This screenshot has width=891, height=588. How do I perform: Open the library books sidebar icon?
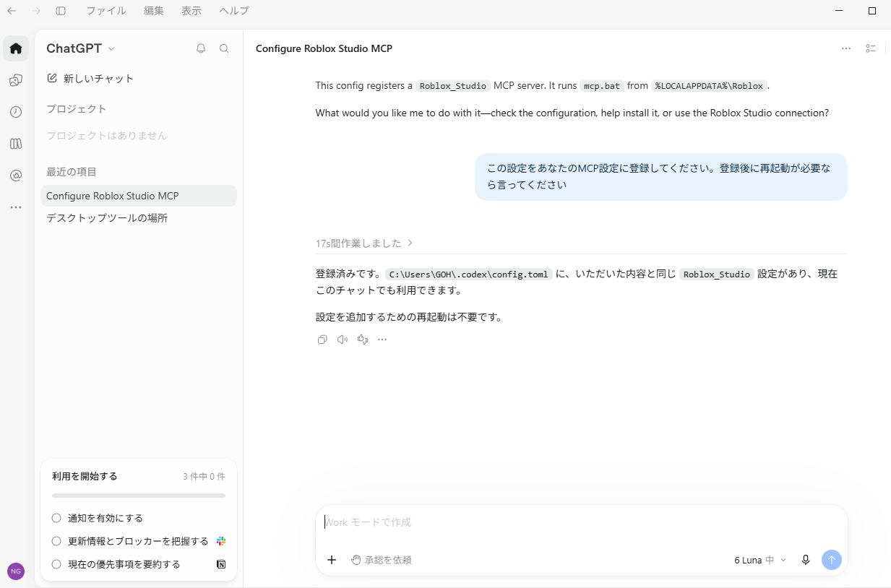(16, 144)
